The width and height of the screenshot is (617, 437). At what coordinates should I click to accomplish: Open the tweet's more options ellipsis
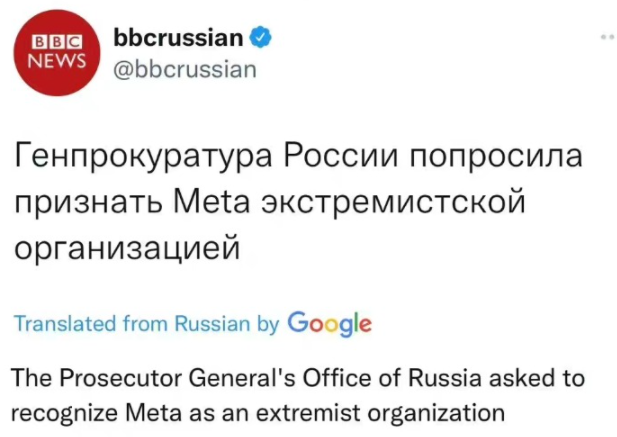pyautogui.click(x=606, y=37)
